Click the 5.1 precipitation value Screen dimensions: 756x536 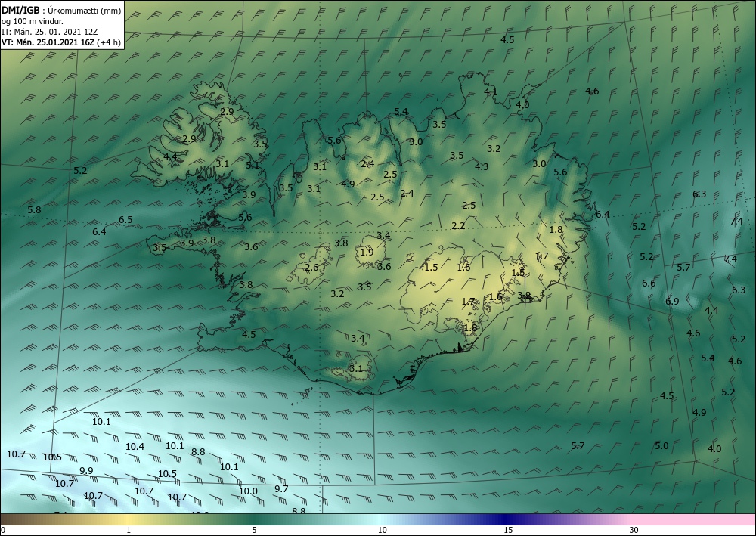(253, 165)
